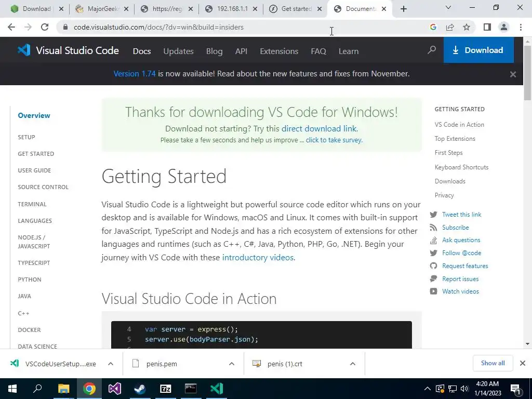Click the direct download link
Viewport: 532px width, 399px height.
(x=319, y=129)
